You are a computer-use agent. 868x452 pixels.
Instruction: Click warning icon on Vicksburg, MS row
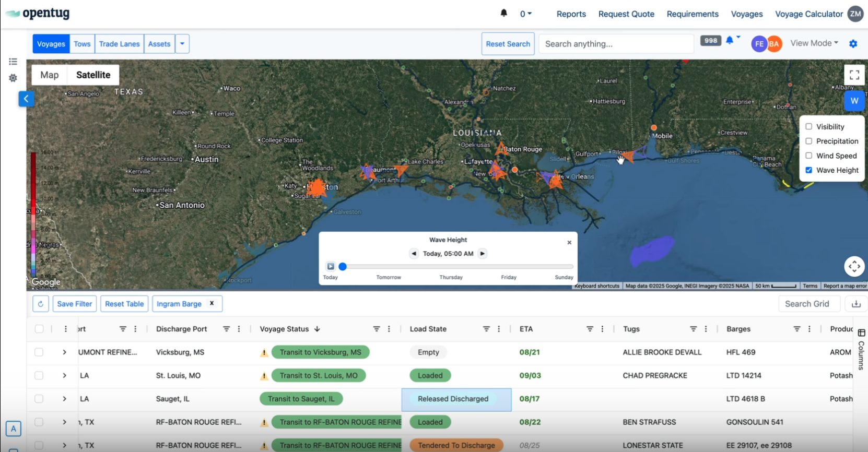pyautogui.click(x=264, y=352)
